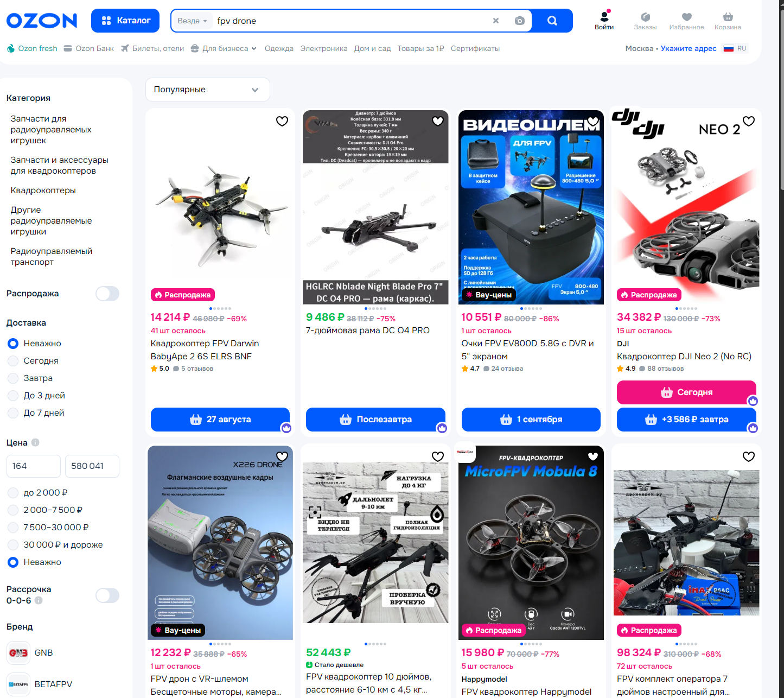
Task: Expand the Для бизнеса menu
Action: pos(224,48)
